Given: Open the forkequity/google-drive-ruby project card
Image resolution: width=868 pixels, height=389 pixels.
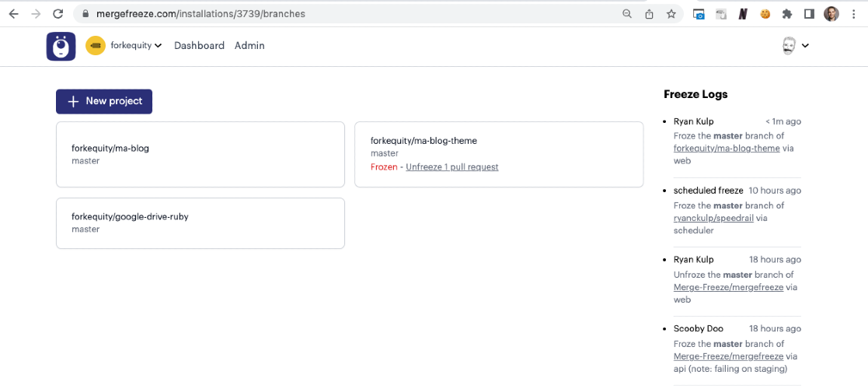Looking at the screenshot, I should point(200,223).
